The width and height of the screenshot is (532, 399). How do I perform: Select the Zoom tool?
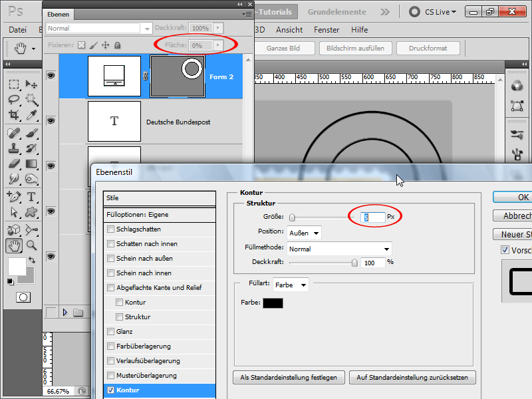[31, 245]
